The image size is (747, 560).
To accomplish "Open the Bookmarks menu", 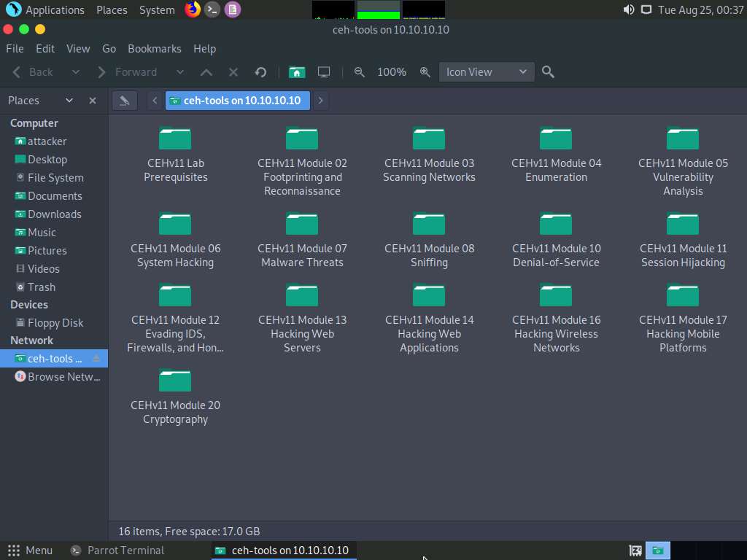I will (155, 49).
